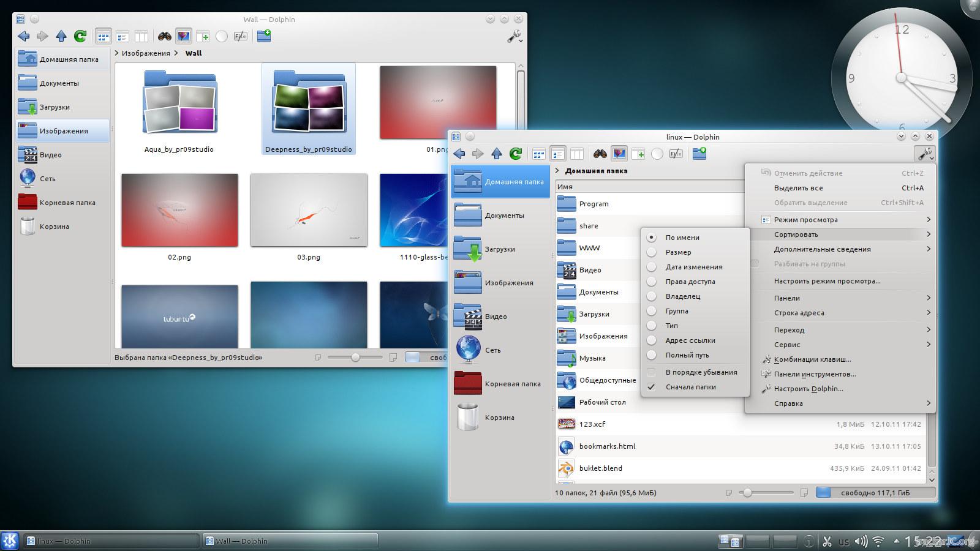The image size is (980, 551).
Task: Select Дата изменения sort radio option
Action: pyautogui.click(x=652, y=267)
